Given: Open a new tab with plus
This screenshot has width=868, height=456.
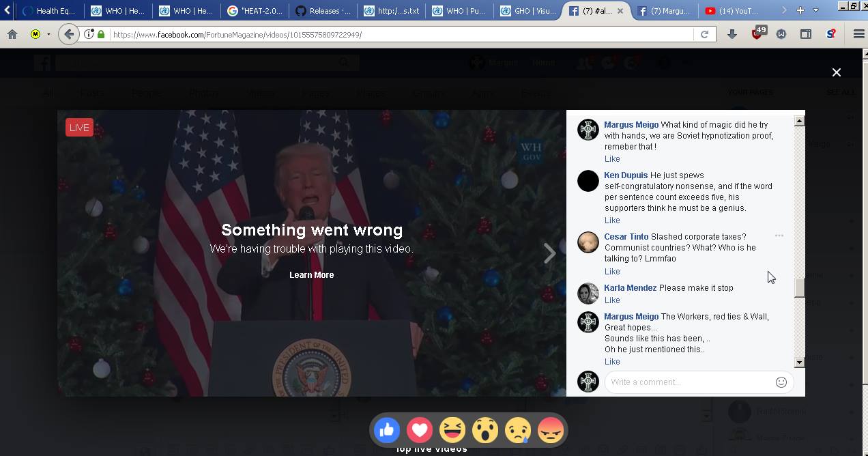Looking at the screenshot, I should [x=800, y=10].
